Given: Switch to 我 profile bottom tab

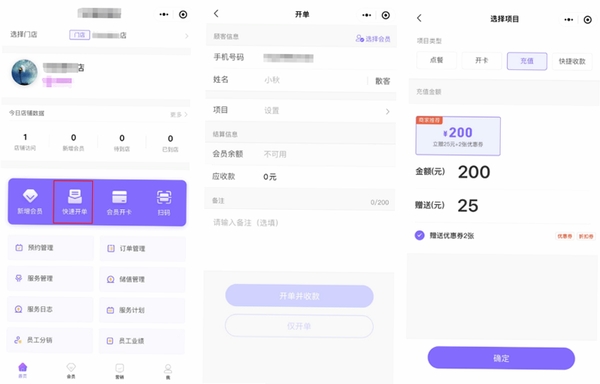Looking at the screenshot, I should pyautogui.click(x=168, y=371).
